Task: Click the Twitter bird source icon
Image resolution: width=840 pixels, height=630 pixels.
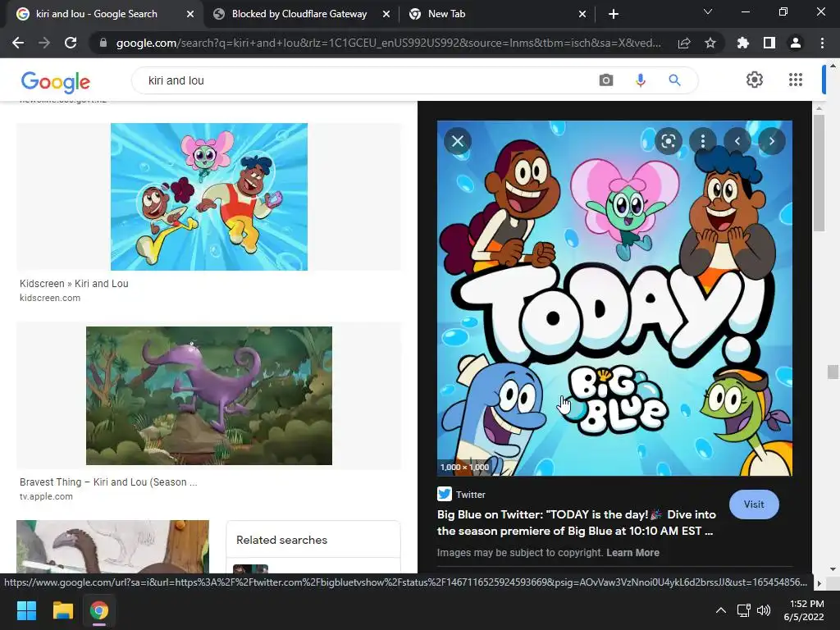Action: point(444,494)
